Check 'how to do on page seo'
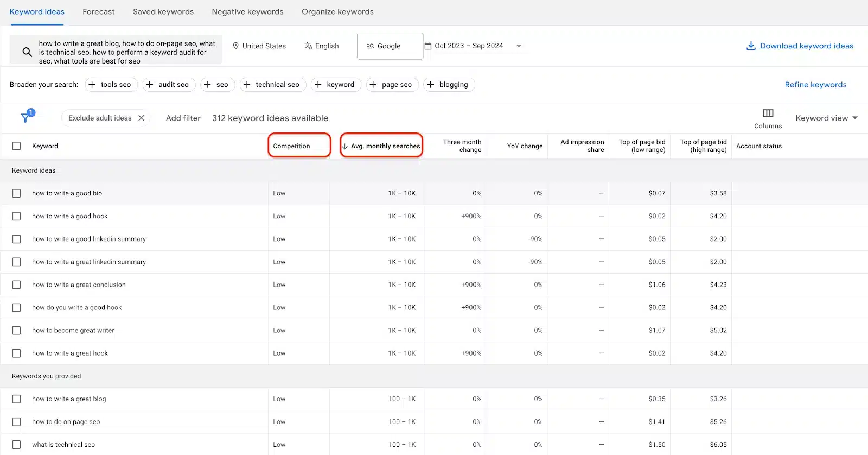 [x=16, y=422]
